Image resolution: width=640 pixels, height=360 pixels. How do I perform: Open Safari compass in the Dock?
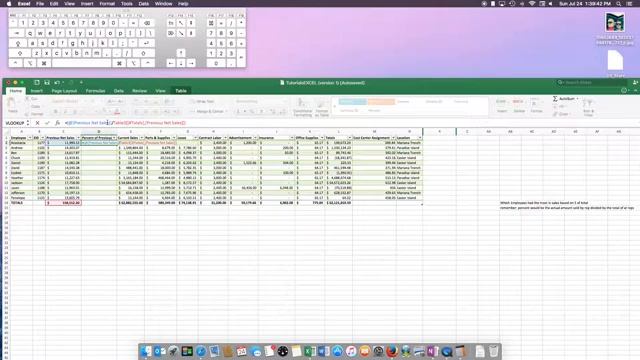(x=201, y=351)
